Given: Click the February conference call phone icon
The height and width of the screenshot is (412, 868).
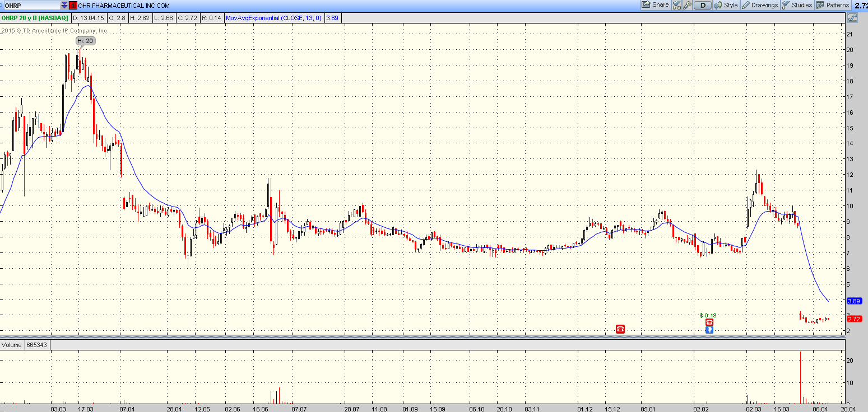Looking at the screenshot, I should [709, 322].
